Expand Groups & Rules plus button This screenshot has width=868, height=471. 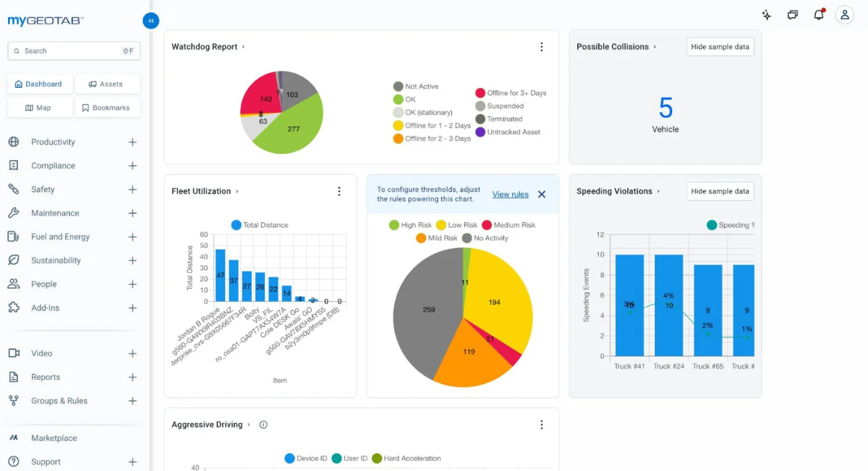pos(132,401)
